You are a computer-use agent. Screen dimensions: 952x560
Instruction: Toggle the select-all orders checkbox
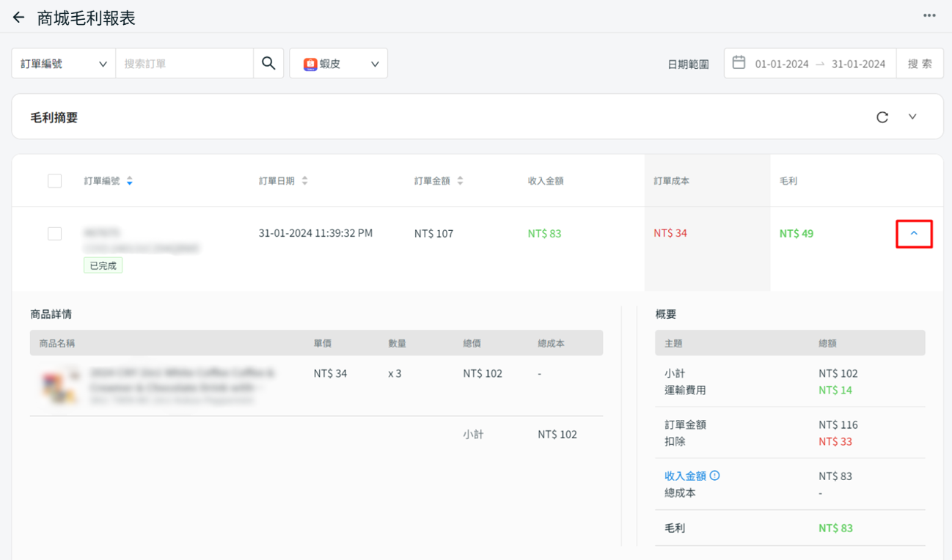click(55, 181)
